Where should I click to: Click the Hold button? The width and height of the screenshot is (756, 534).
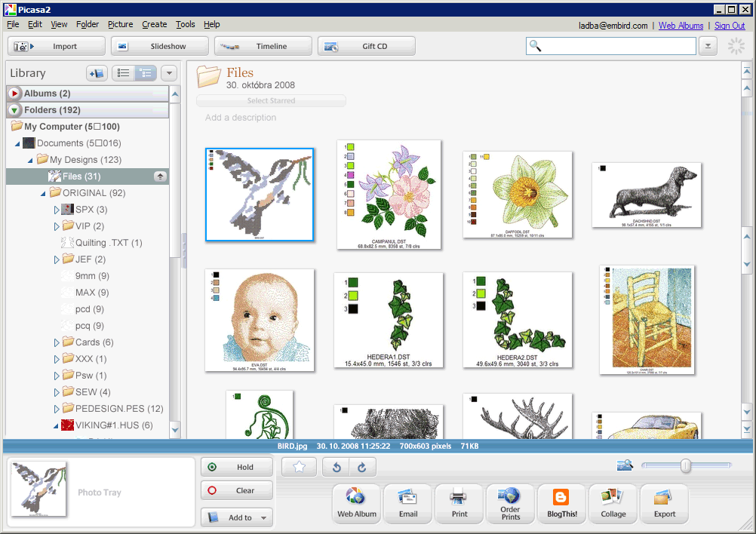click(x=237, y=467)
